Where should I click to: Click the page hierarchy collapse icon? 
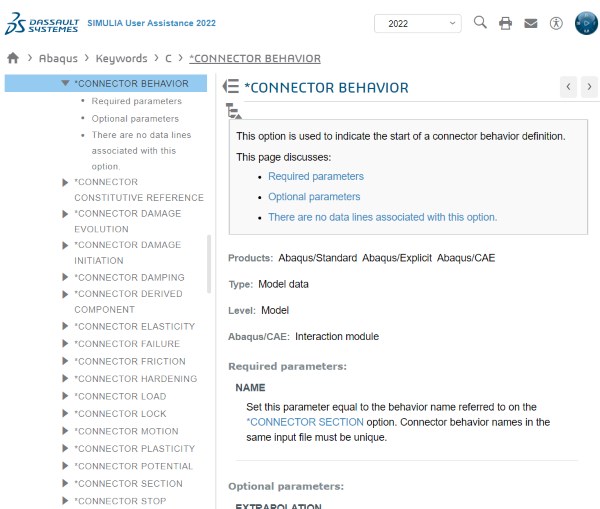point(233,111)
